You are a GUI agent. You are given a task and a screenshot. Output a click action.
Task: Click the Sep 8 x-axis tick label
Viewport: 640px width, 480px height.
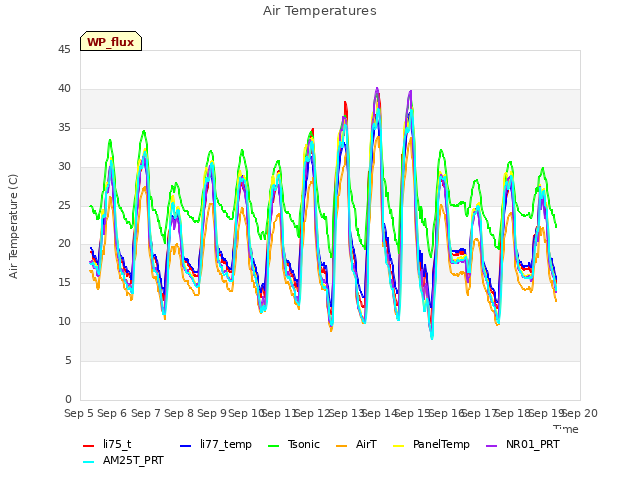pyautogui.click(x=179, y=413)
